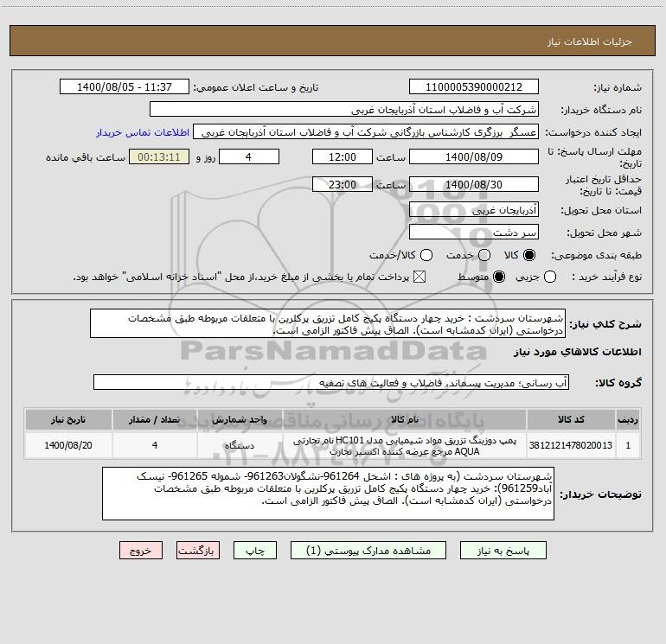Click announcement date field 1400/08/05 - 11:37

tap(125, 87)
